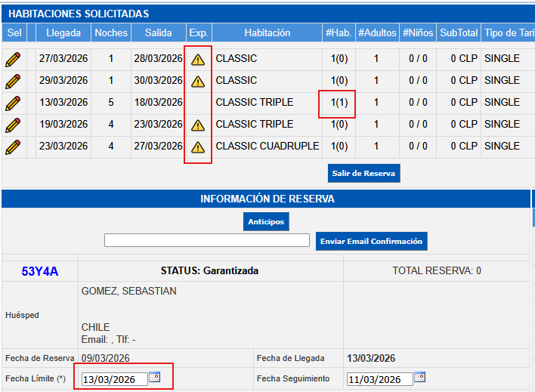535x392 pixels.
Task: Click Enviar Email Confirmación button
Action: coord(371,241)
